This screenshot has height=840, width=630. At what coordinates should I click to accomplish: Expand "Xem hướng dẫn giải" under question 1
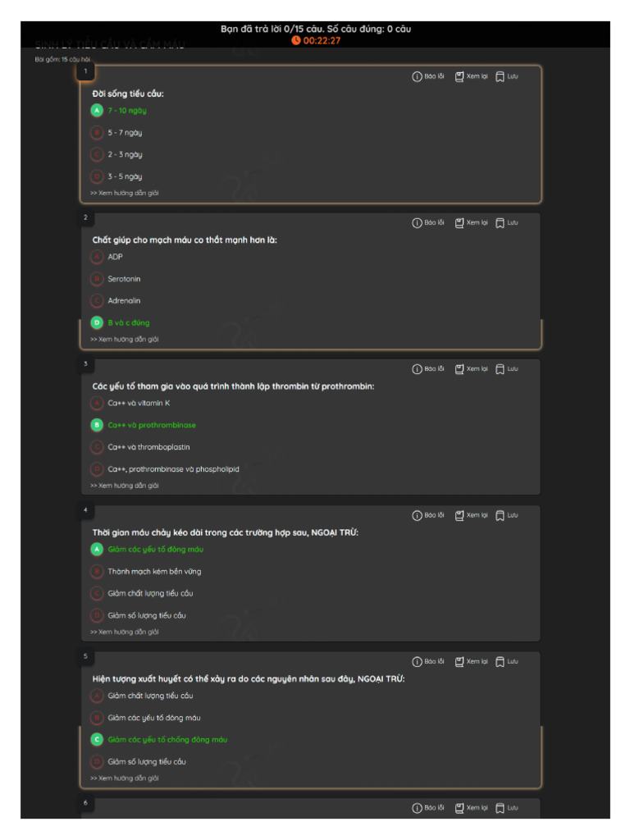tap(125, 193)
